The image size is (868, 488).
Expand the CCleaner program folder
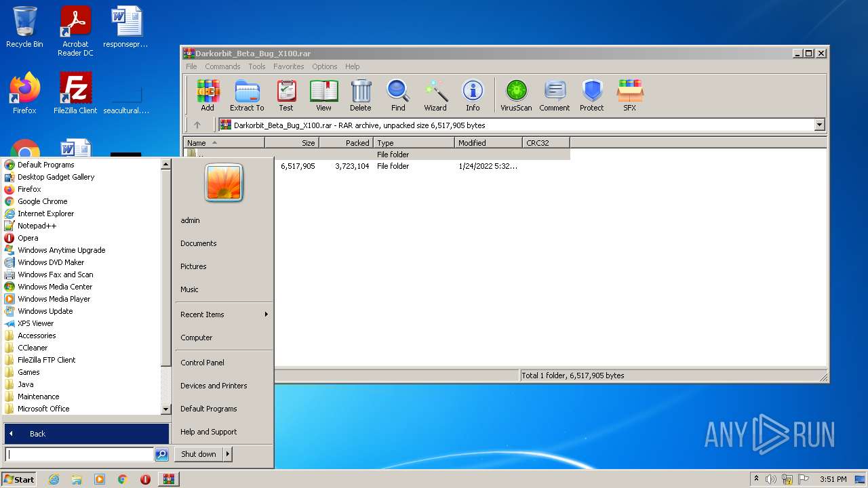(33, 348)
